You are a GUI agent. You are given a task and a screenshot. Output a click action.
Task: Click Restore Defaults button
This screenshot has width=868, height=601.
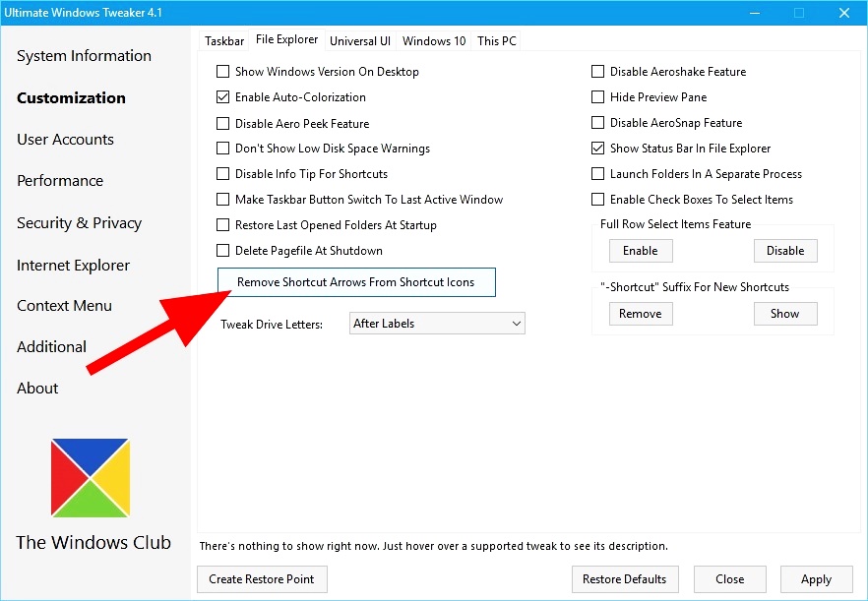click(x=625, y=578)
